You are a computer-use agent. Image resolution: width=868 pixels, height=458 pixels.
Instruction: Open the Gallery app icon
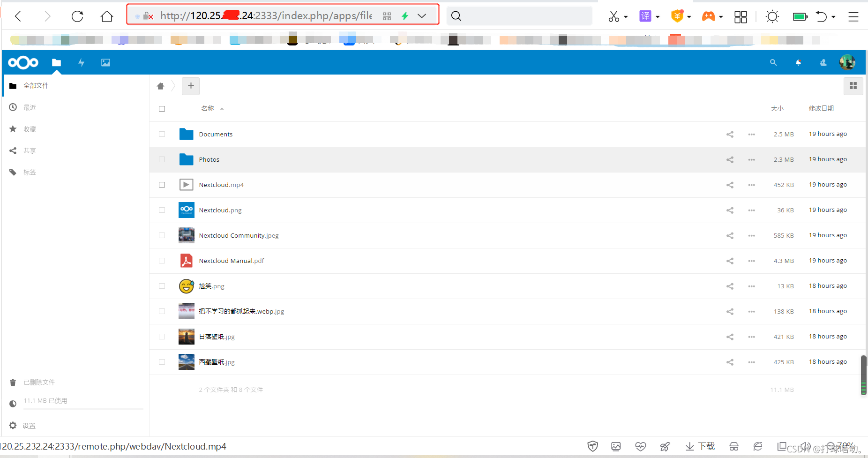point(105,62)
